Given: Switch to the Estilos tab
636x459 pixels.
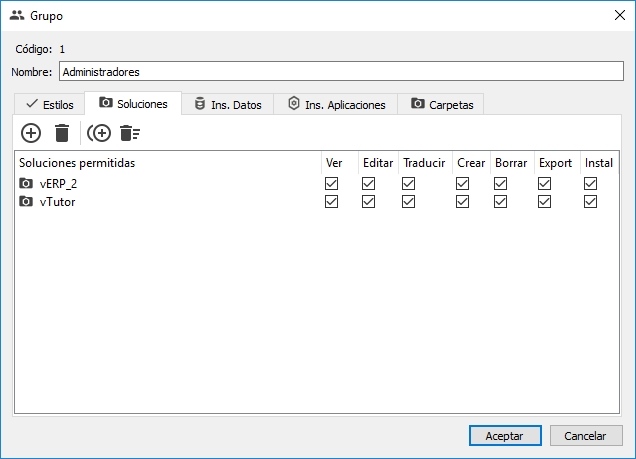Looking at the screenshot, I should click(x=50, y=104).
